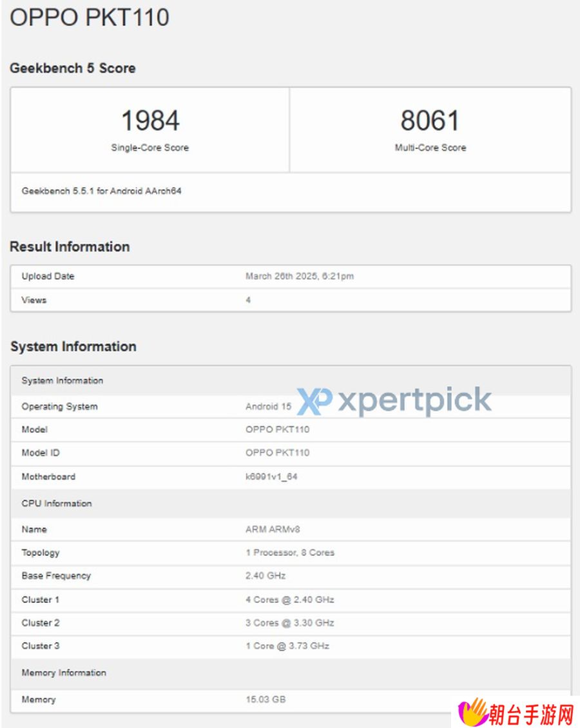Click the 'Cluster 3' label

(x=41, y=646)
